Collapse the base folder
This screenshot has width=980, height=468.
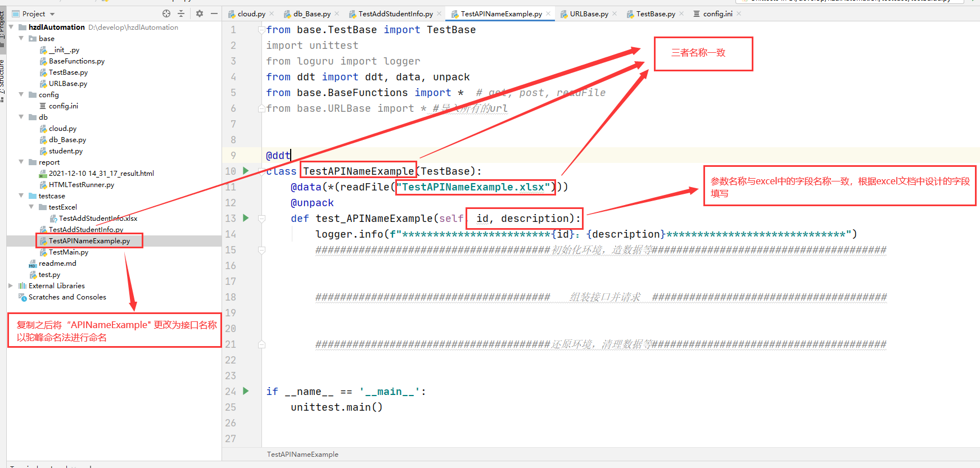point(21,38)
